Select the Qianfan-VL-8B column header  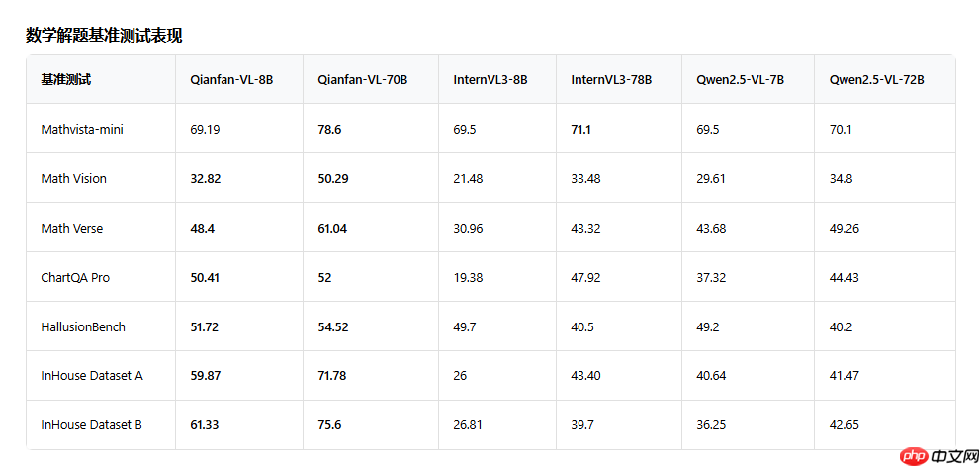(231, 79)
